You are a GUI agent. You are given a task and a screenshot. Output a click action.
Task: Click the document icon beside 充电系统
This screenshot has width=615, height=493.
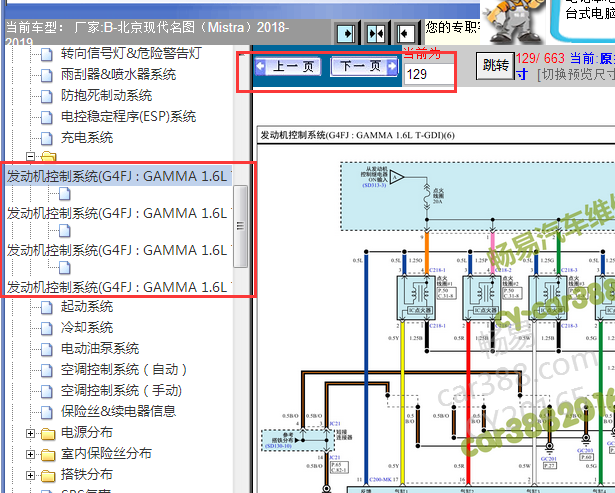pyautogui.click(x=47, y=138)
